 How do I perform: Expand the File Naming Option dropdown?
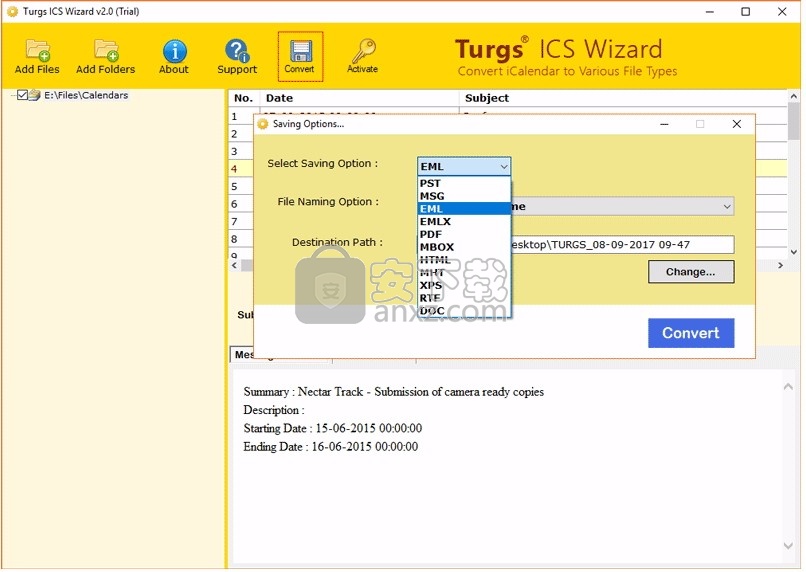pos(727,206)
